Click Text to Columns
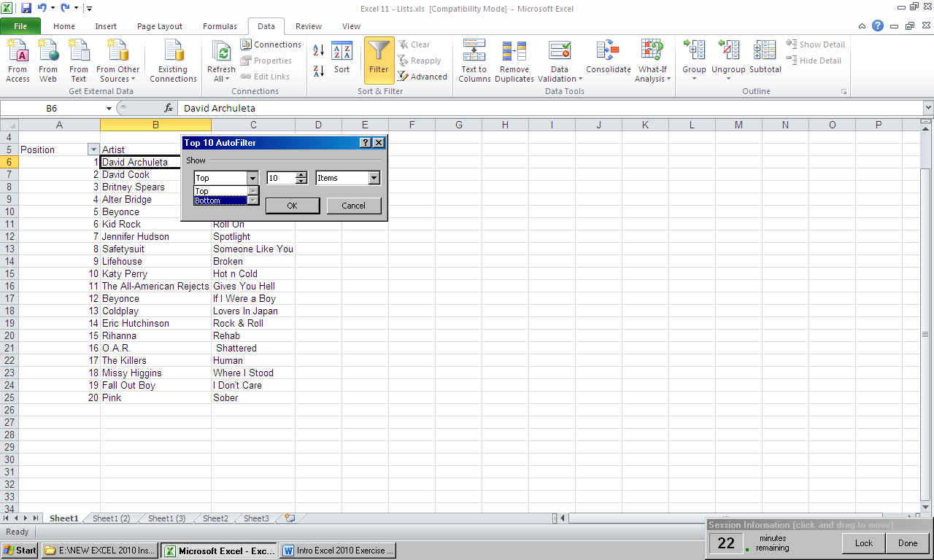Viewport: 934px width, 560px height. [474, 61]
